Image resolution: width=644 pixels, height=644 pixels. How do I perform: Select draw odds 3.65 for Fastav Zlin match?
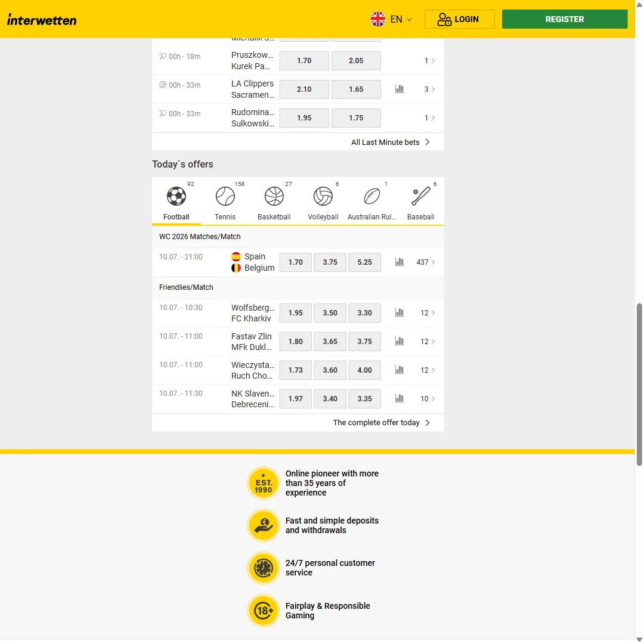(x=330, y=341)
